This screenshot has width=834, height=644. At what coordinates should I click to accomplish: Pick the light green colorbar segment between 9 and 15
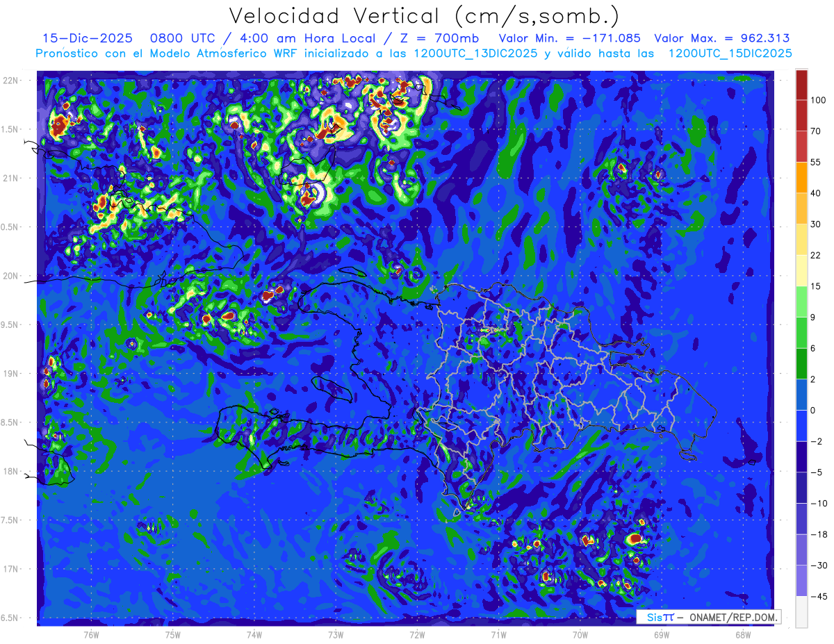click(801, 302)
